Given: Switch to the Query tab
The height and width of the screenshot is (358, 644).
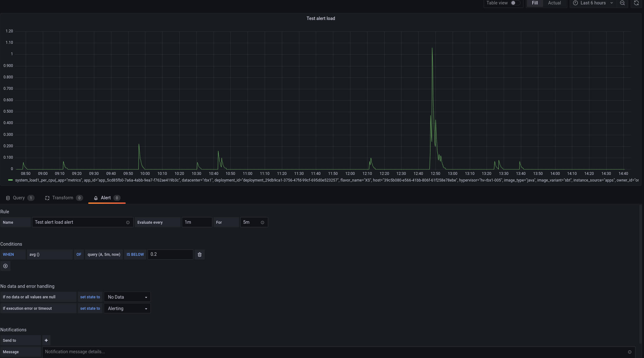Looking at the screenshot, I should pos(20,198).
